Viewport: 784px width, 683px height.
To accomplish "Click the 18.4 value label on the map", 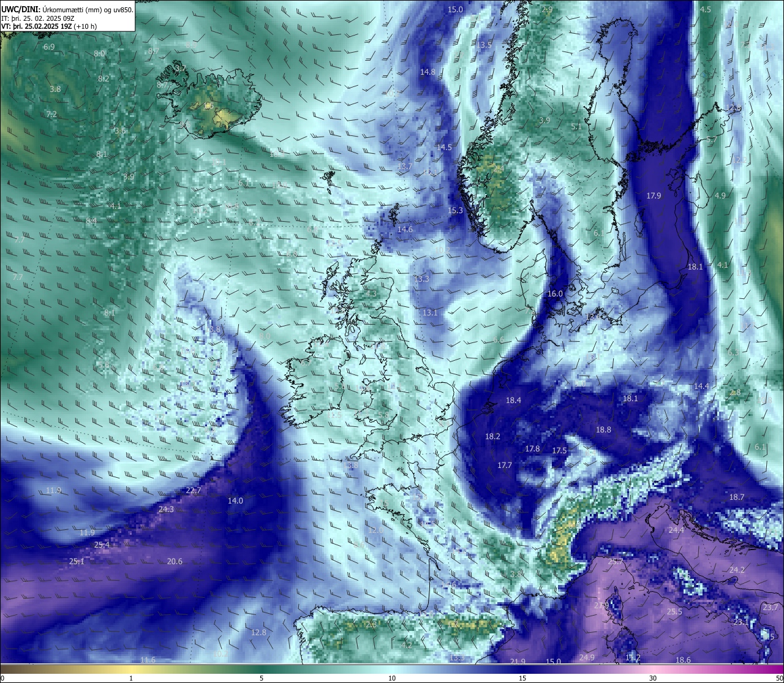I will pos(513,401).
